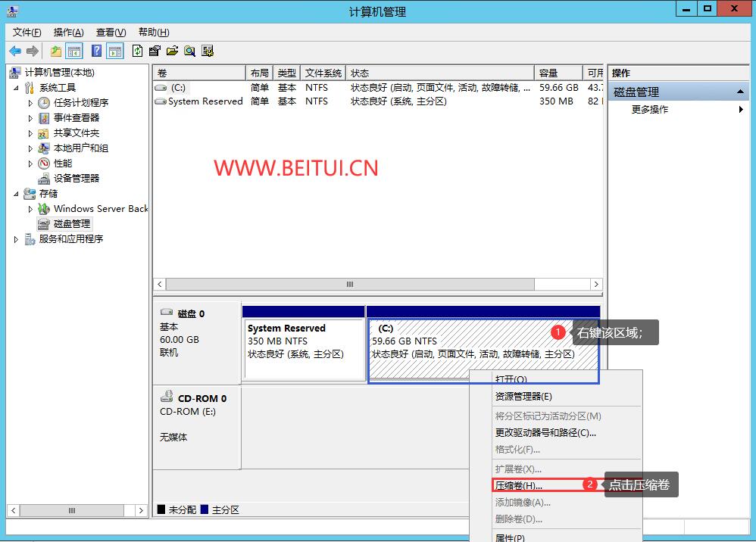Toggle the show/hide action pane toolbar button

(115, 51)
